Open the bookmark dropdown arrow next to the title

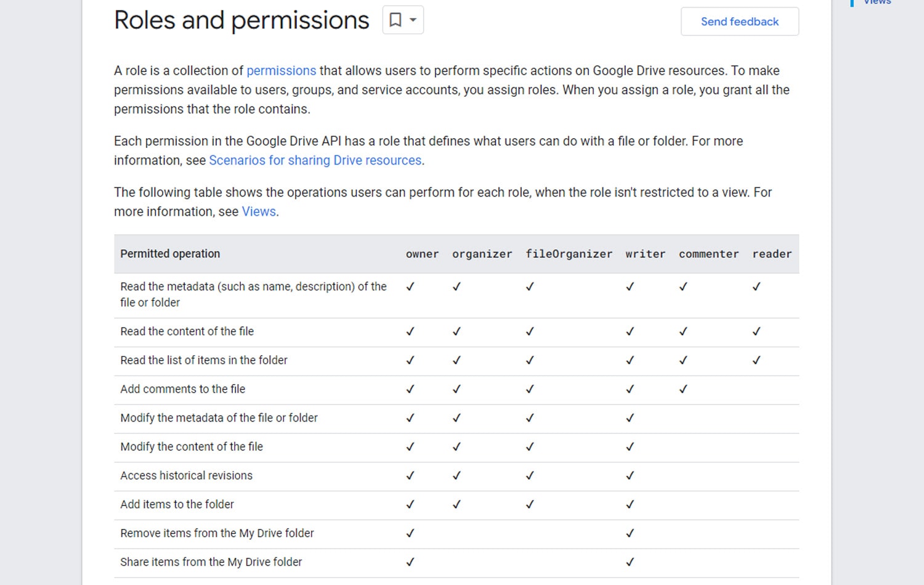point(411,20)
